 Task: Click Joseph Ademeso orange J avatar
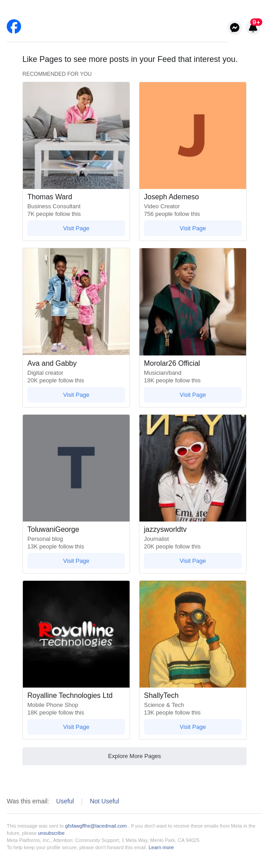pyautogui.click(x=193, y=136)
